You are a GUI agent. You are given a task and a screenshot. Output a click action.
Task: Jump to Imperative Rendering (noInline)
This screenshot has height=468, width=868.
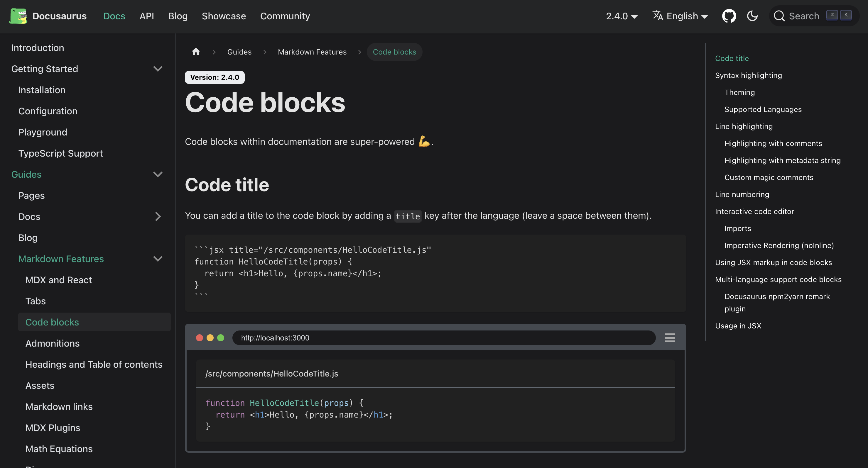[779, 245]
